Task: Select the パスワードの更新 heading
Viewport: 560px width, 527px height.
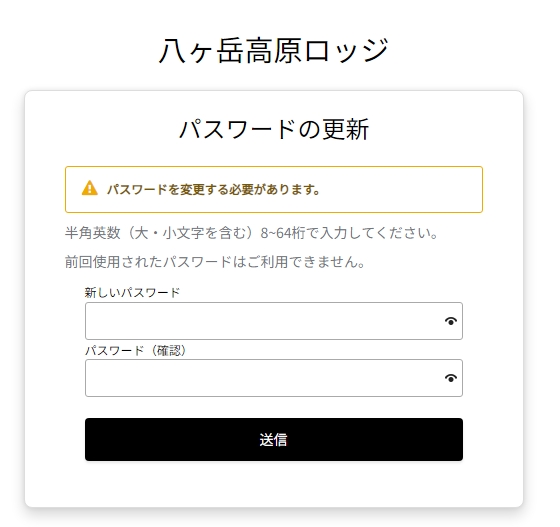Action: point(274,129)
